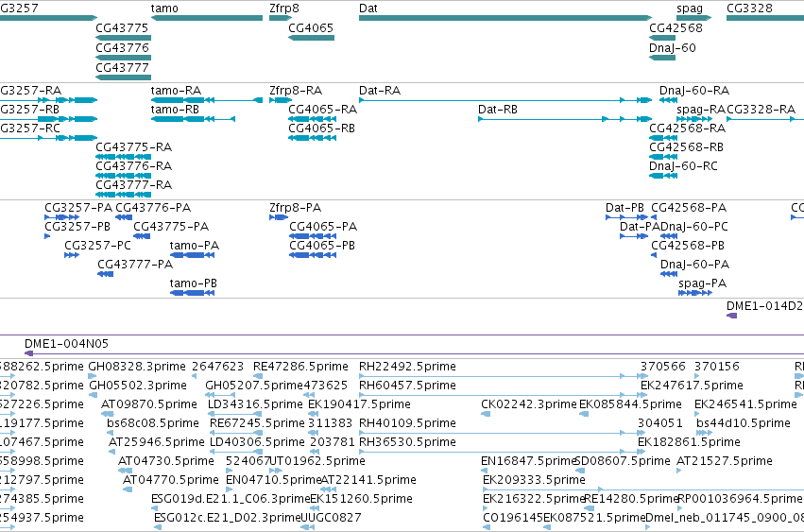Select protein tamo-PB
Screen dimensions: 804x532
point(194,283)
